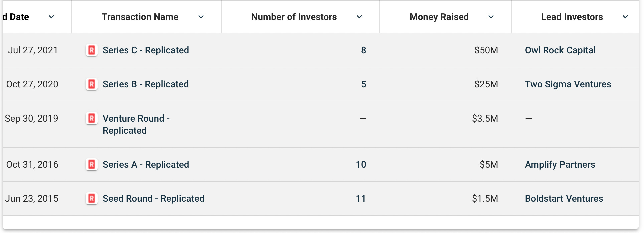
Task: Click the Replicated logo icon beside Series C
Action: coord(92,50)
